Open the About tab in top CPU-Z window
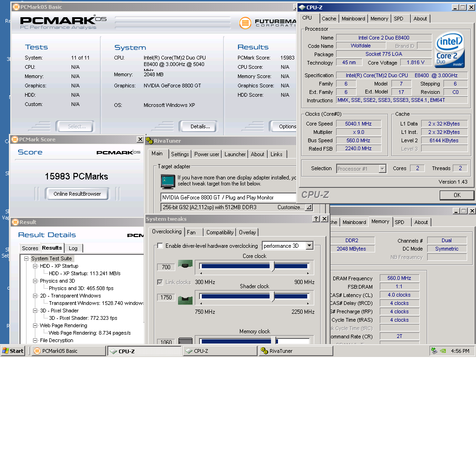476x476 pixels. click(x=420, y=19)
